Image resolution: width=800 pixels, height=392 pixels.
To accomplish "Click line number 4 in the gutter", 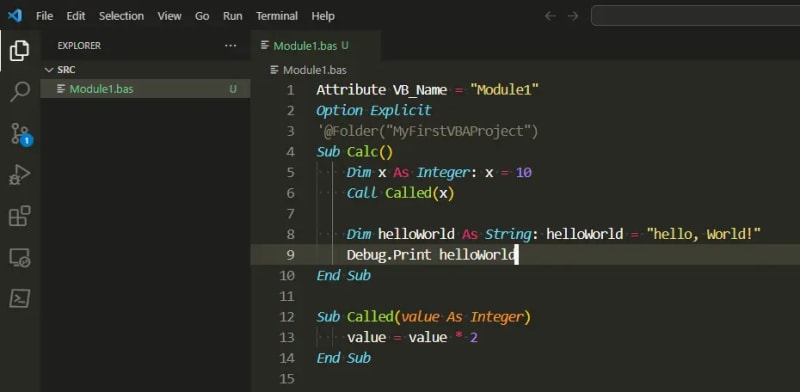I will [x=290, y=152].
